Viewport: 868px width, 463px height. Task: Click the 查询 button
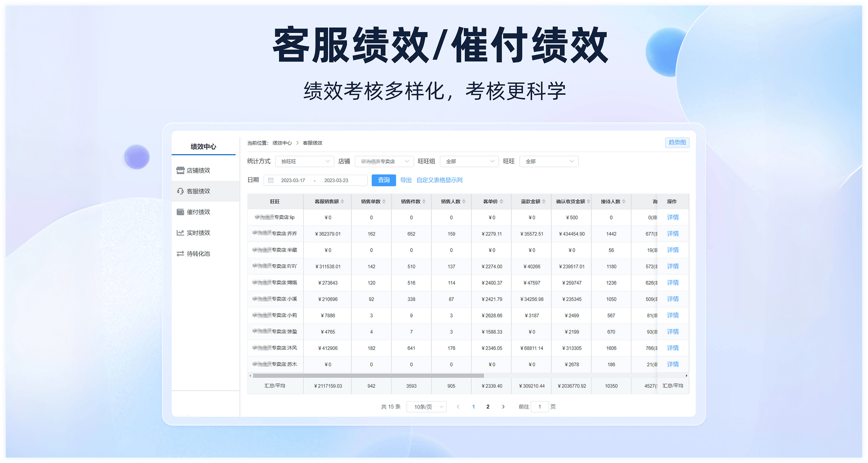pos(384,180)
